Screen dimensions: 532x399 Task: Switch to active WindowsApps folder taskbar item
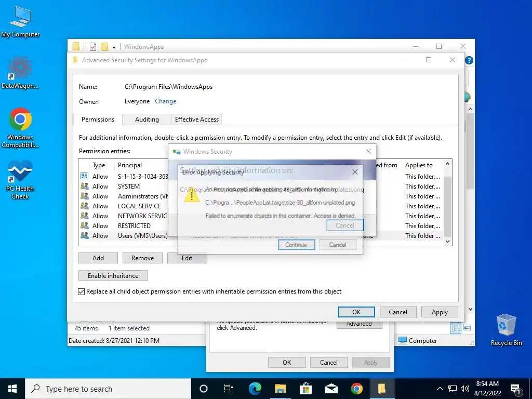coord(382,389)
